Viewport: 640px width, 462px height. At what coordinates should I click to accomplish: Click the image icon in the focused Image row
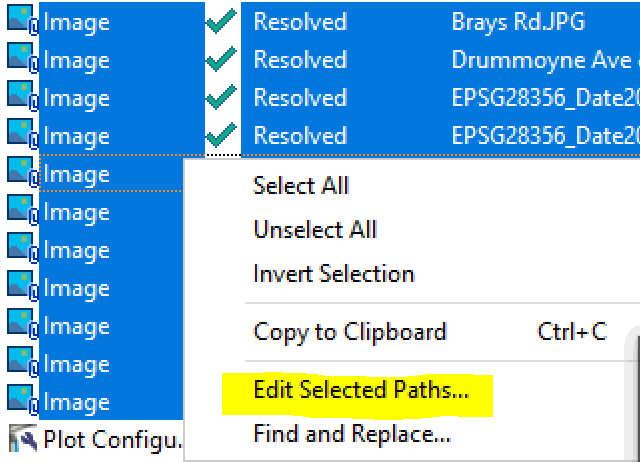(21, 174)
